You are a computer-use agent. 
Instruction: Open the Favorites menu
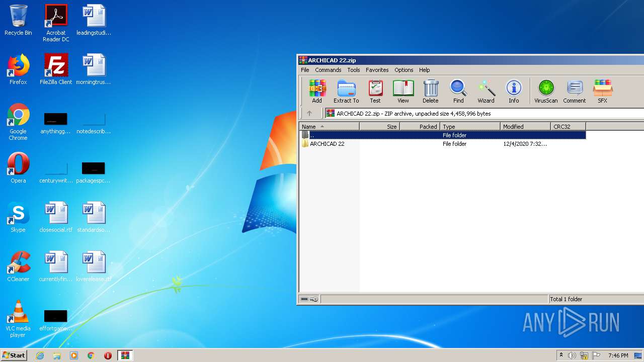tap(377, 70)
